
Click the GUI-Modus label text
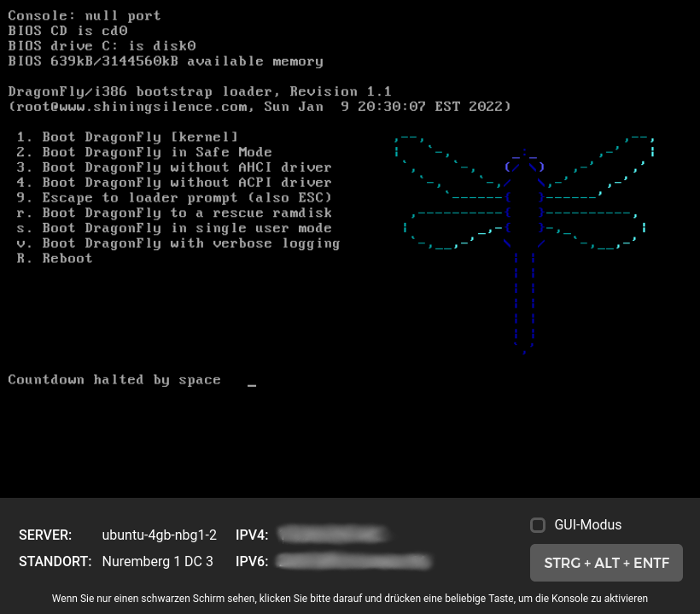588,524
